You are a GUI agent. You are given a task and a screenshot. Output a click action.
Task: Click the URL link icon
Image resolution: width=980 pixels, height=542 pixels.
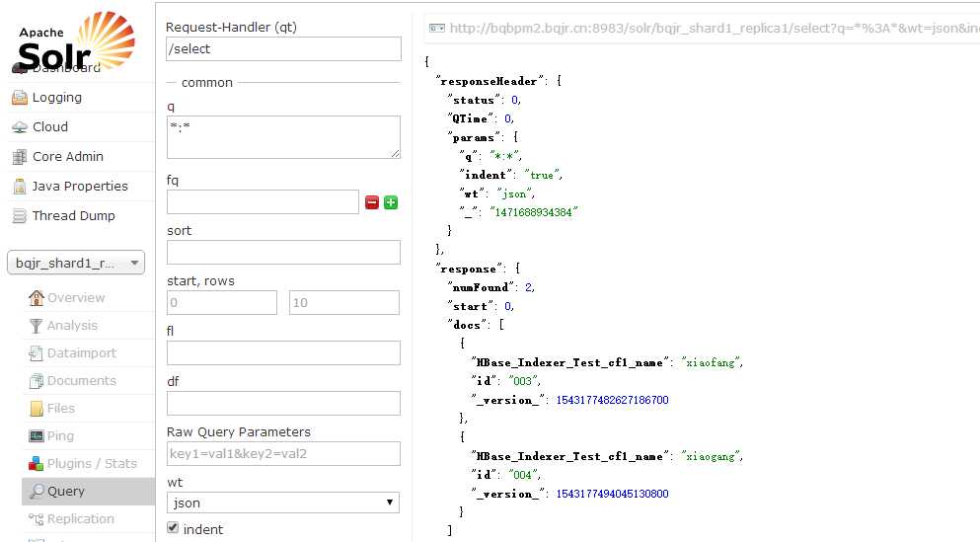(x=437, y=28)
